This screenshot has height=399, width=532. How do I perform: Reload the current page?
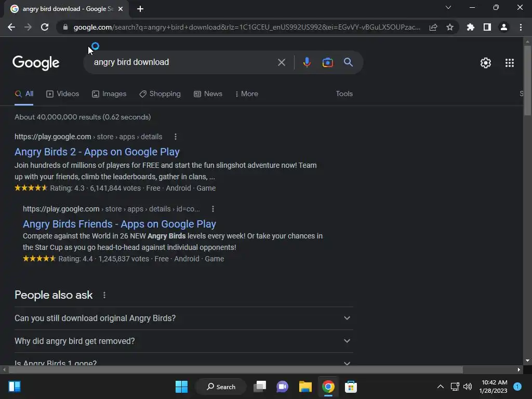coord(45,27)
